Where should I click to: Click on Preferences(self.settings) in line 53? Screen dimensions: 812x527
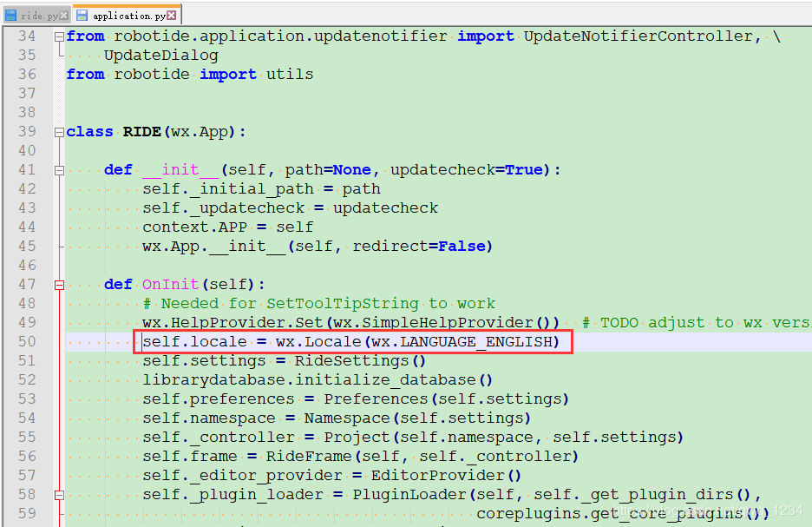click(447, 399)
